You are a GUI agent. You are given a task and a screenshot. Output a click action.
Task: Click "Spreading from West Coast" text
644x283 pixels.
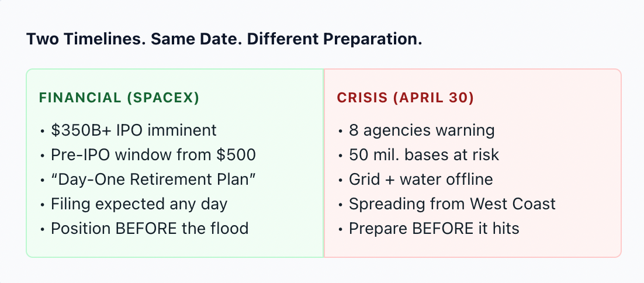click(x=452, y=203)
